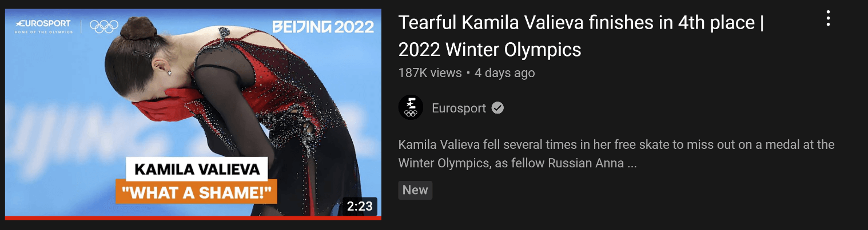This screenshot has width=868, height=230.
Task: Play the Kamila Valieva video thumbnail
Action: pos(193,114)
